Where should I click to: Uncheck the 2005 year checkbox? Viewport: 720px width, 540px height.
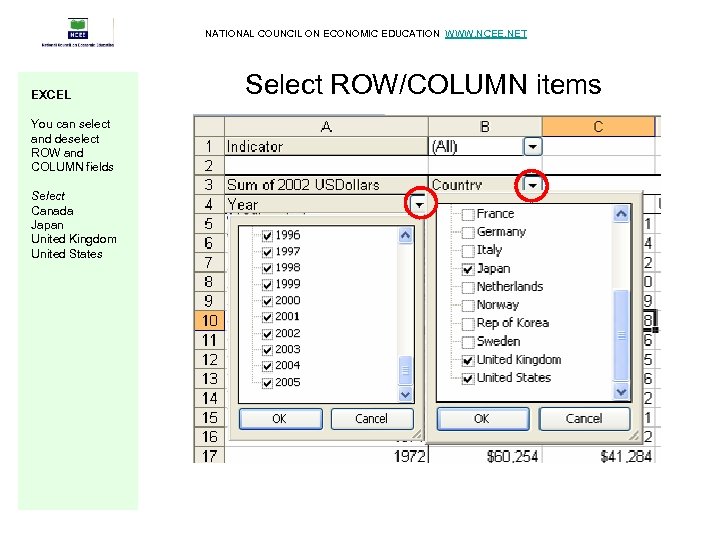[x=267, y=383]
